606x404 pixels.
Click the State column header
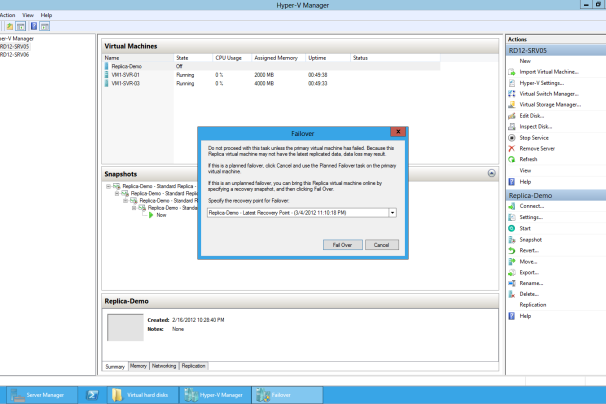point(193,58)
